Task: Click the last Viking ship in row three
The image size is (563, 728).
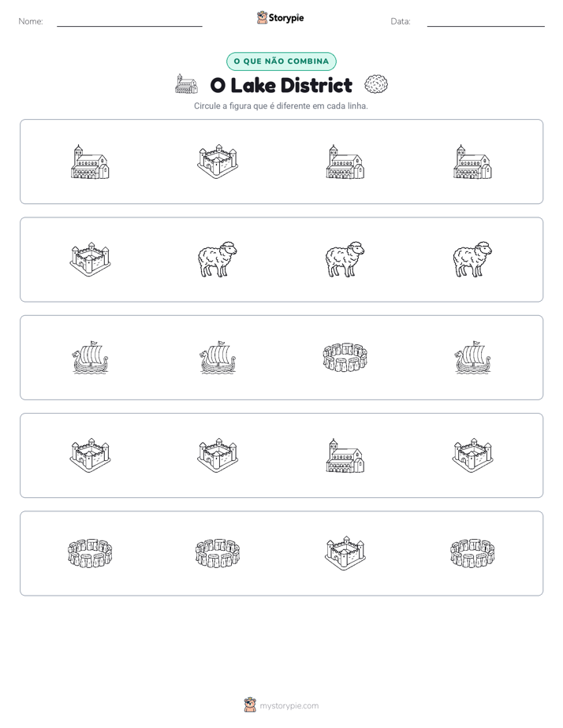Action: coord(472,358)
